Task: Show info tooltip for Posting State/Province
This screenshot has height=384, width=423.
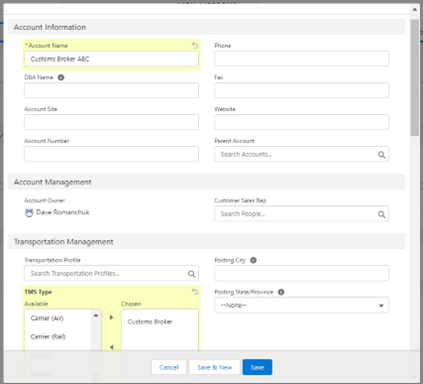Action: pyautogui.click(x=281, y=292)
